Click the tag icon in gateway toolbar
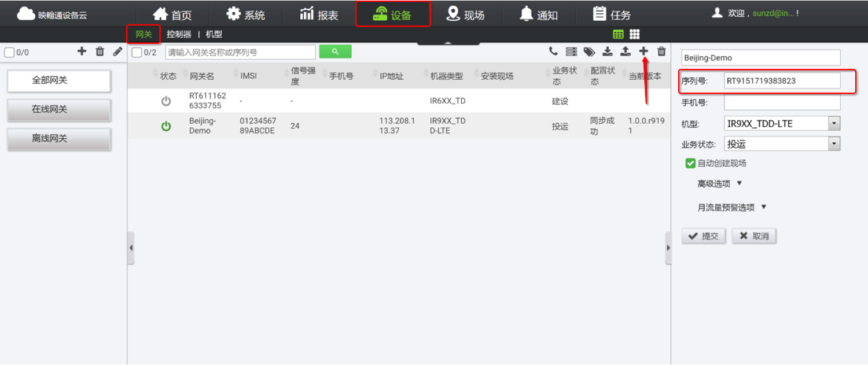Viewport: 868px width, 365px height. [x=589, y=52]
